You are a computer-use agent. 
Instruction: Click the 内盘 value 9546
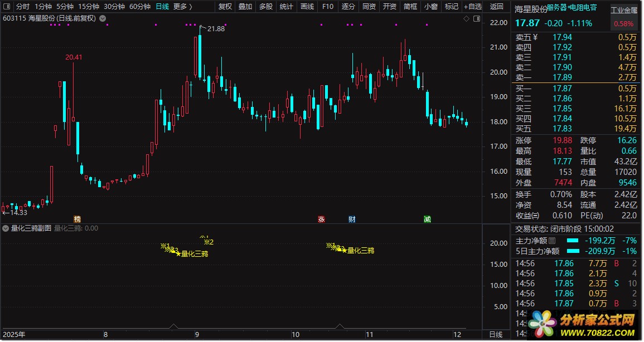click(x=628, y=183)
